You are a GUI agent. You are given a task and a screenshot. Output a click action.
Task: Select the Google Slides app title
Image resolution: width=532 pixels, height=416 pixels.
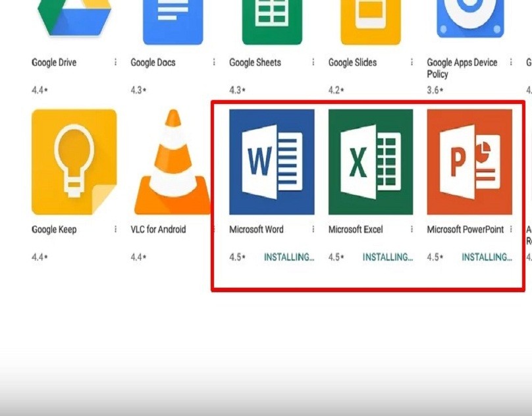point(352,63)
